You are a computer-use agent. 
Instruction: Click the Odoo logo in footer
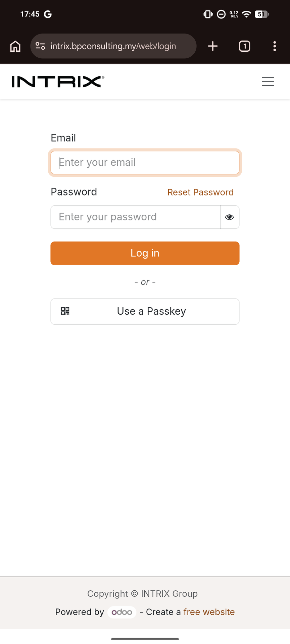[x=122, y=612]
